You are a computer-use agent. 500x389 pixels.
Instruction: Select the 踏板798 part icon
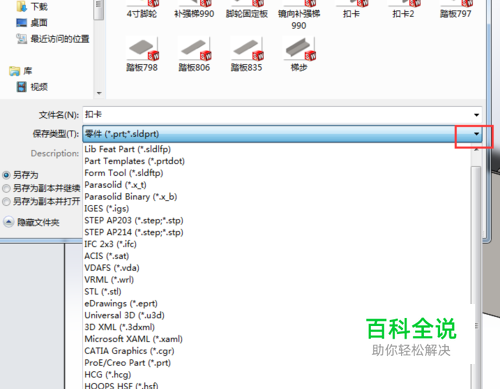(x=143, y=49)
